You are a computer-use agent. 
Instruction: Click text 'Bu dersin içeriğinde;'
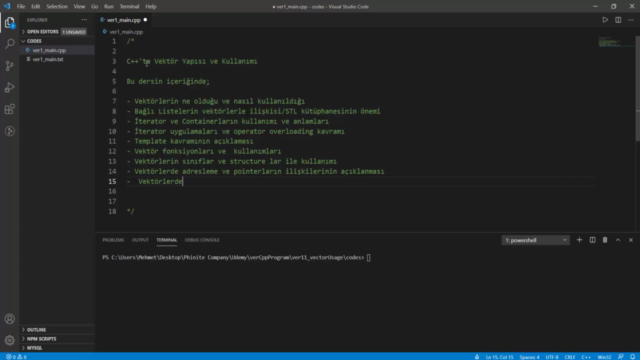tap(168, 81)
